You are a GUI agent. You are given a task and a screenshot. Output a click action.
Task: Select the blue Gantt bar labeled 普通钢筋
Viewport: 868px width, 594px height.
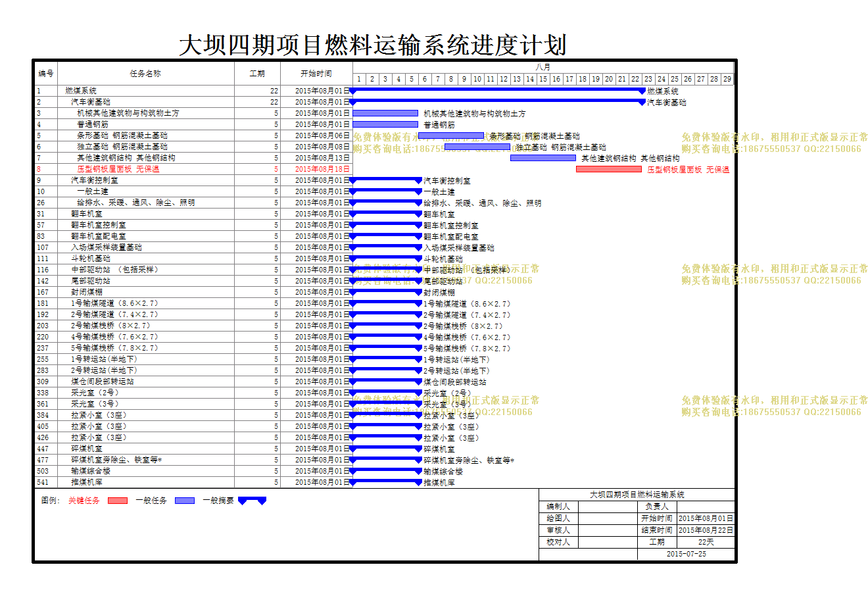(385, 124)
